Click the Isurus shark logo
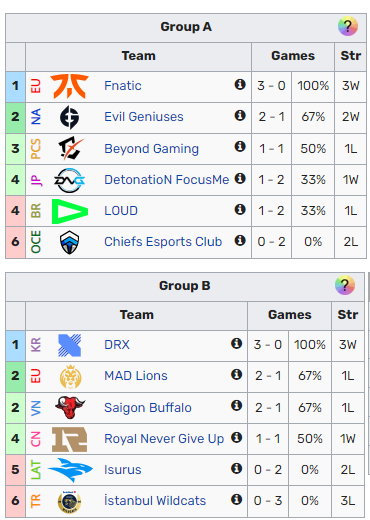The height and width of the screenshot is (520, 370). point(70,470)
